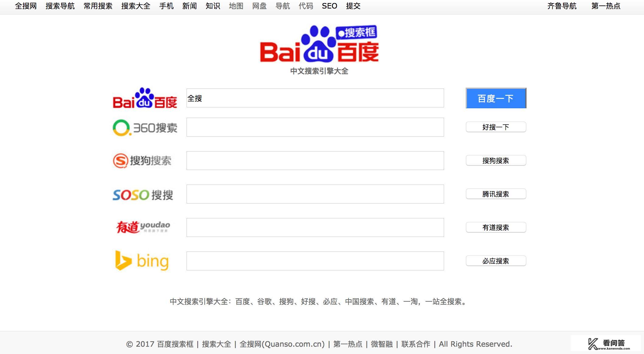
Task: Open 搜索大全 in the top navigation
Action: (136, 6)
